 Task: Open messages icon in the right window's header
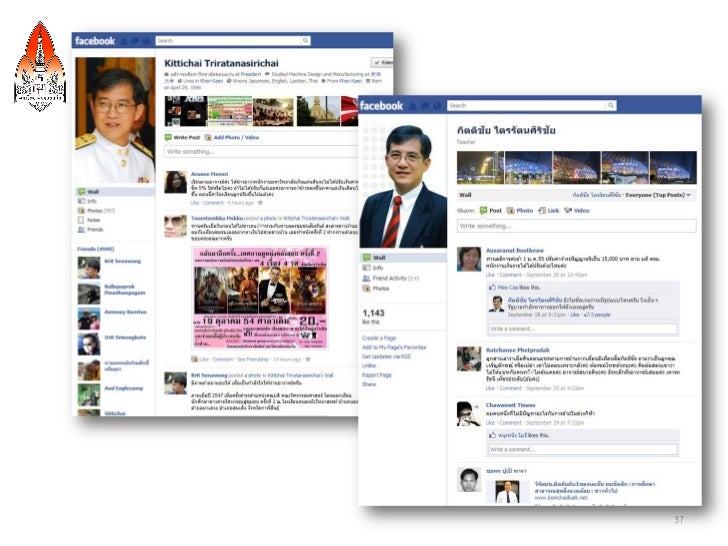pyautogui.click(x=424, y=106)
